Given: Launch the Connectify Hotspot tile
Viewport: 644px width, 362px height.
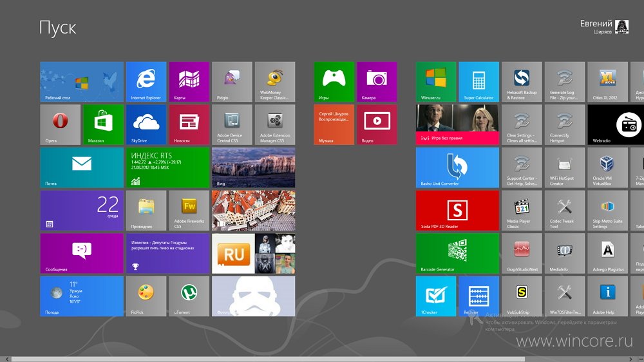Looking at the screenshot, I should (565, 124).
